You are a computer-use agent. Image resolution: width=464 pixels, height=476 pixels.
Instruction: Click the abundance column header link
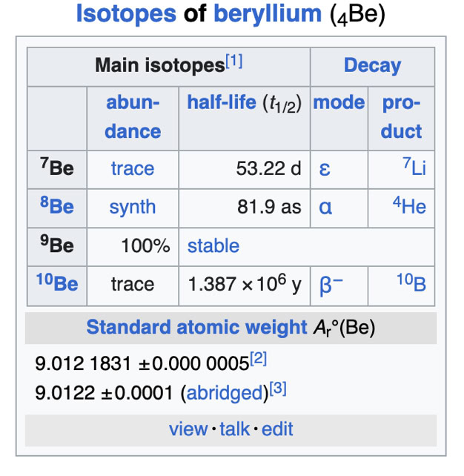(x=133, y=117)
